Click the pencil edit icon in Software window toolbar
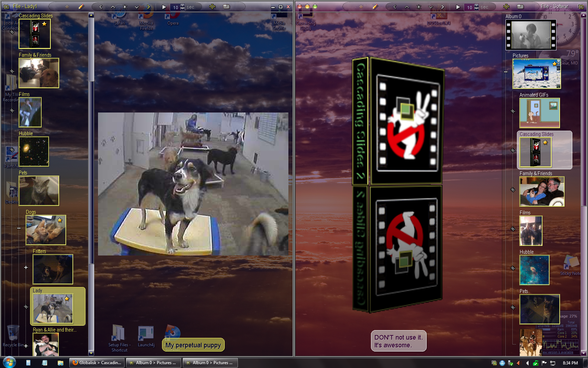 pyautogui.click(x=375, y=7)
